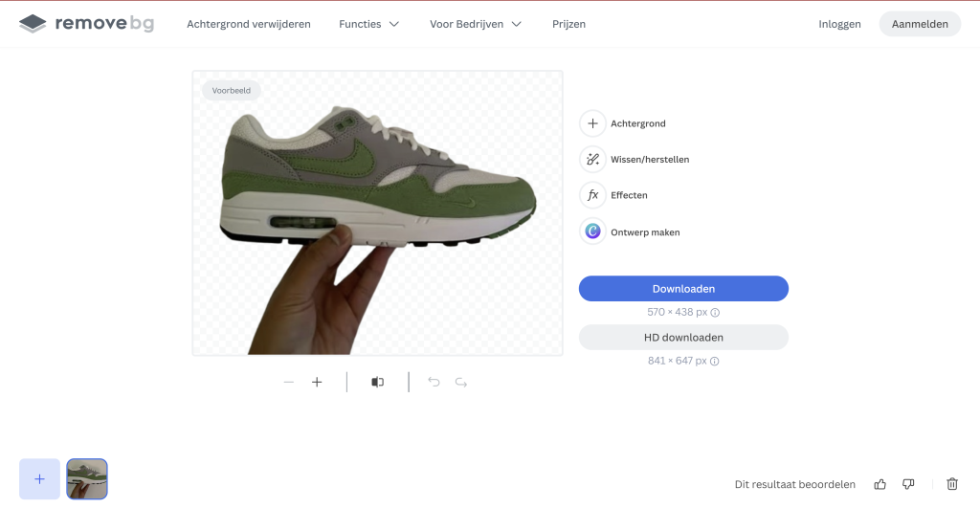The height and width of the screenshot is (508, 980).
Task: Click the remove.bg logo
Action: pyautogui.click(x=86, y=24)
